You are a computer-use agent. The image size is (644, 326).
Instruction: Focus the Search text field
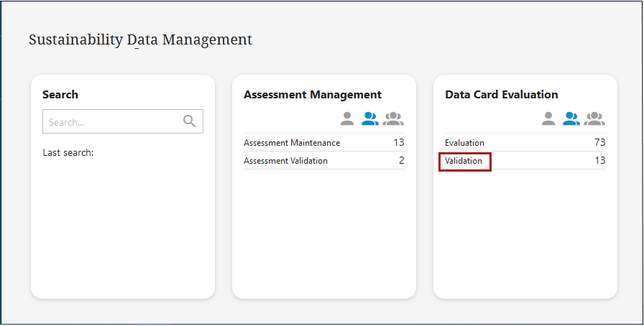point(111,122)
